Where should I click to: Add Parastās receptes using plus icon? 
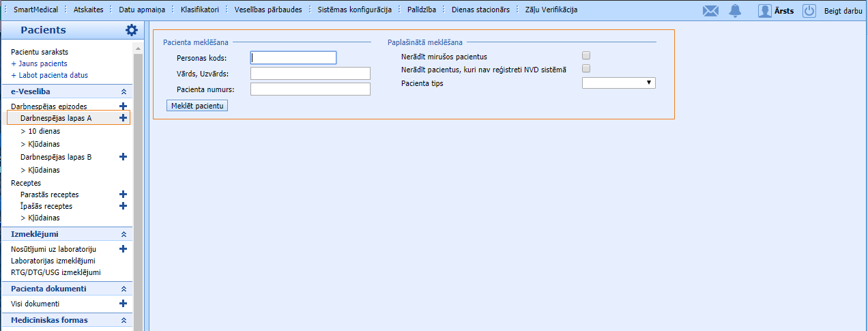(x=123, y=195)
